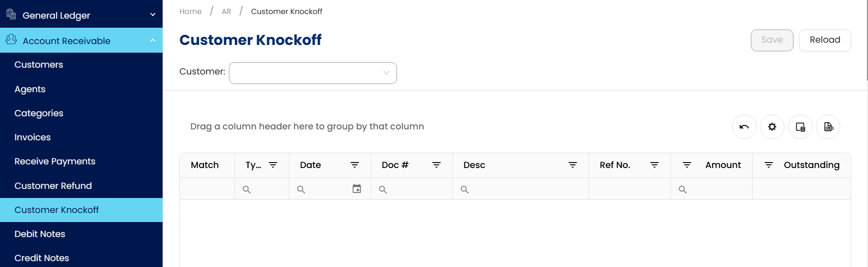Collapse the Account Receivable section
This screenshot has width=868, height=267.
pyautogui.click(x=153, y=40)
